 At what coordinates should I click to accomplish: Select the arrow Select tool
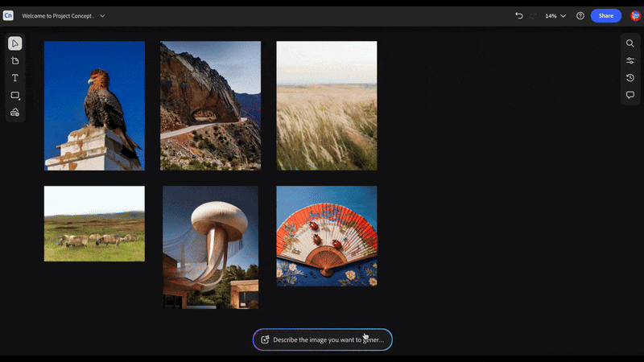click(15, 43)
